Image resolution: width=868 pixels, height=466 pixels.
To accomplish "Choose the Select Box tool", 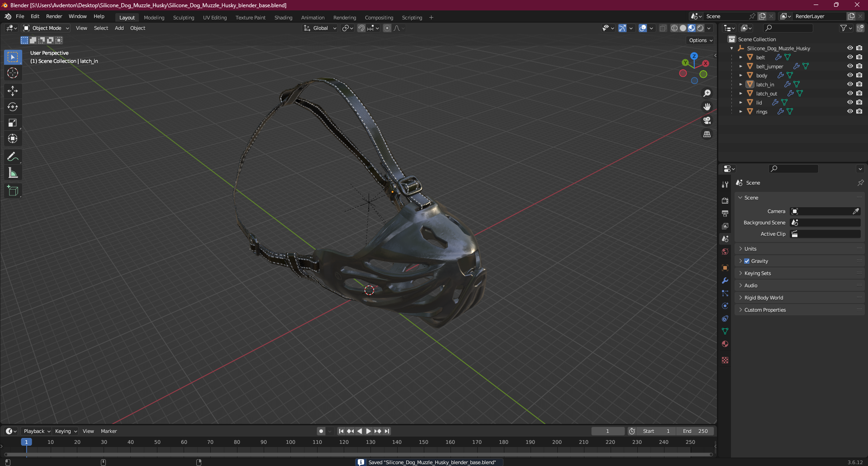I will tap(13, 57).
